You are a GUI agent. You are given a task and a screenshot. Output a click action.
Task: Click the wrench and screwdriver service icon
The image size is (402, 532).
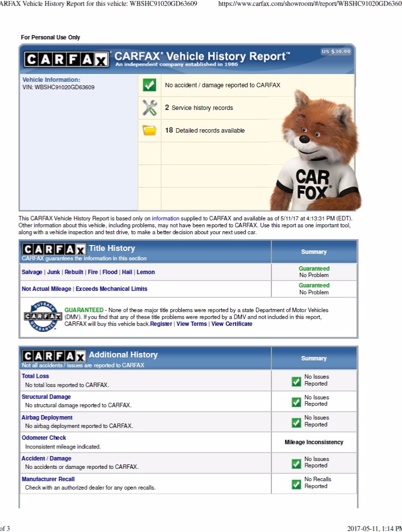coord(149,107)
